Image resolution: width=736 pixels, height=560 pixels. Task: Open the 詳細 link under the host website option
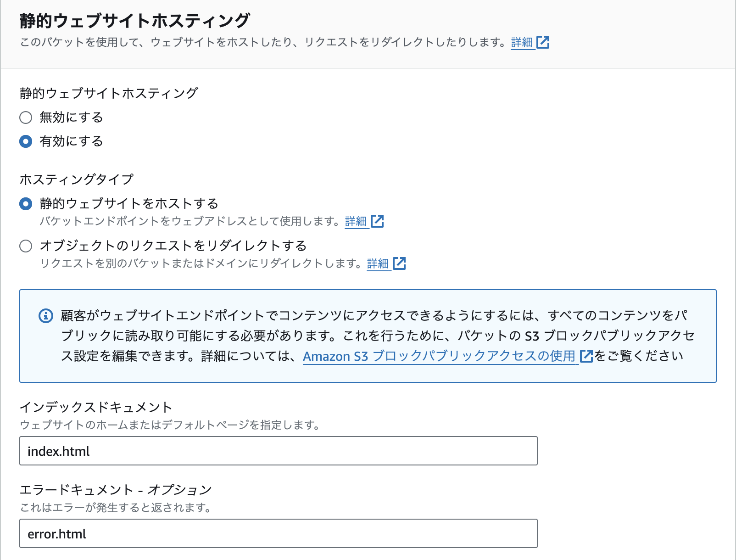[356, 221]
